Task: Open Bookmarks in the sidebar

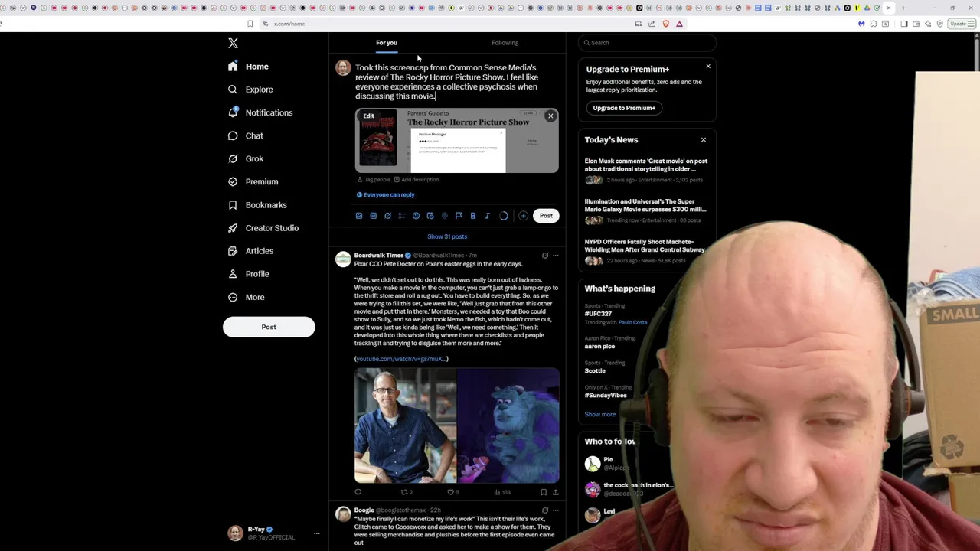Action: point(258,205)
